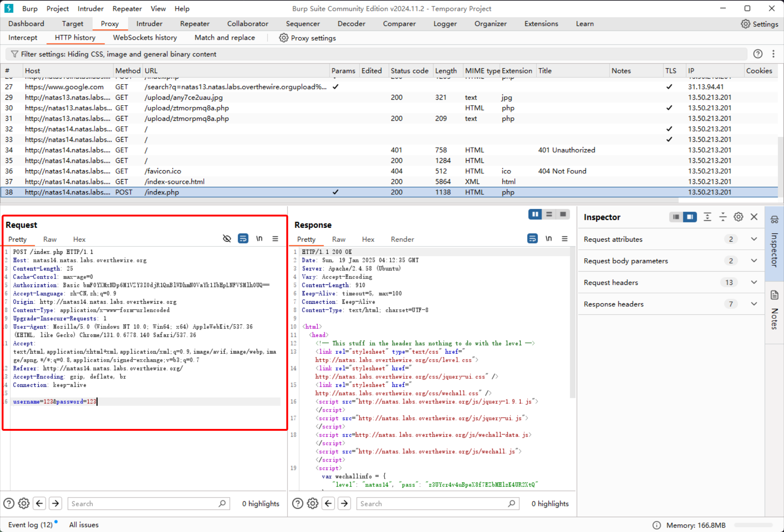Switch to the Decoder tab
Image resolution: width=784 pixels, height=532 pixels.
(352, 24)
